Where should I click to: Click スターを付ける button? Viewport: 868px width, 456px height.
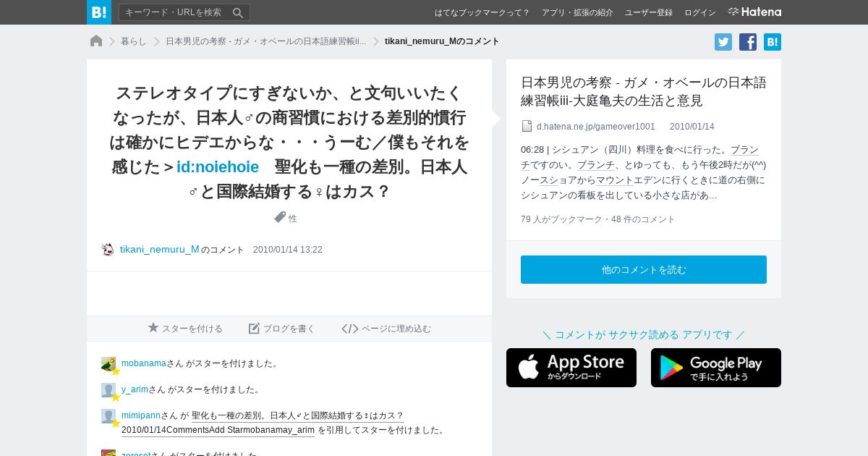(185, 329)
